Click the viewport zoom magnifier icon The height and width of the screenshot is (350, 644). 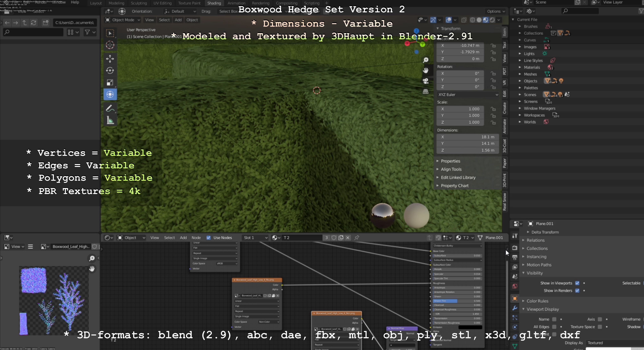coord(425,60)
